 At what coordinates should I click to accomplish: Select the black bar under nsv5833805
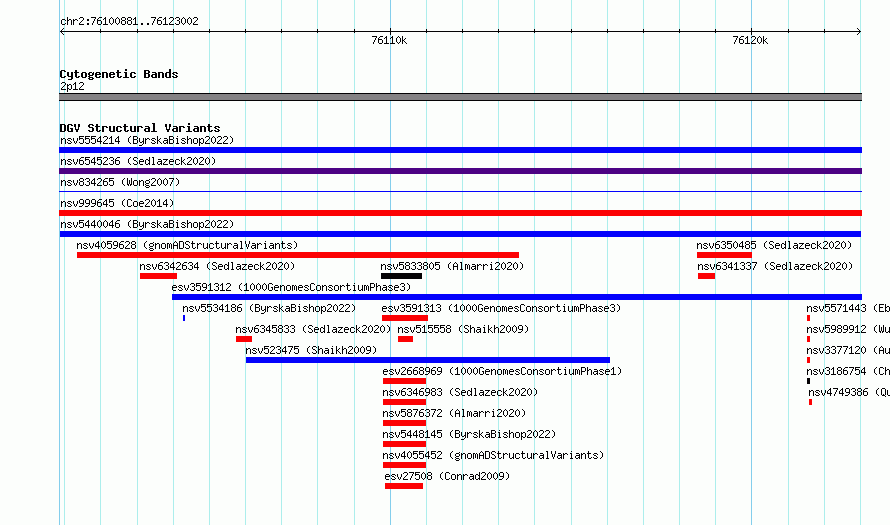pos(401,276)
